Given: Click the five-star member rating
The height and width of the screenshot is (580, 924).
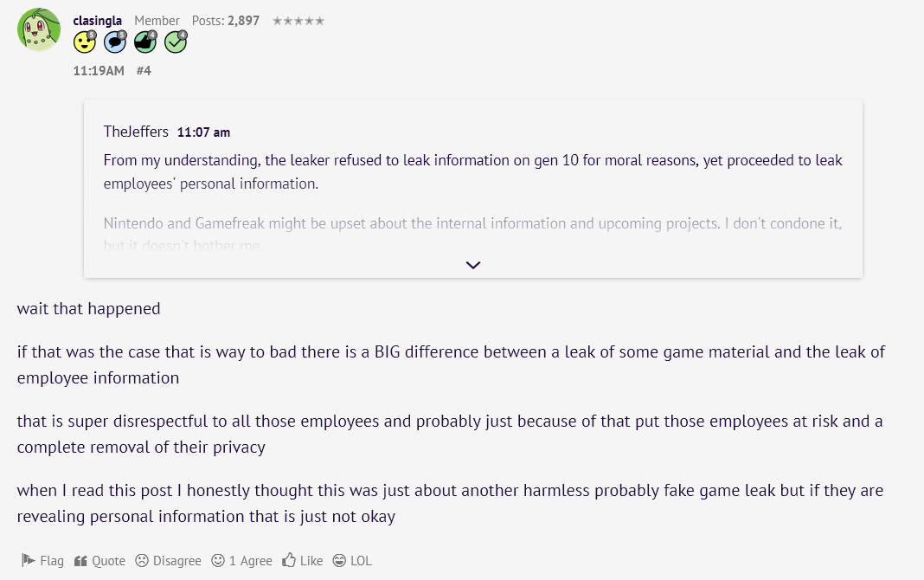Looking at the screenshot, I should [298, 21].
